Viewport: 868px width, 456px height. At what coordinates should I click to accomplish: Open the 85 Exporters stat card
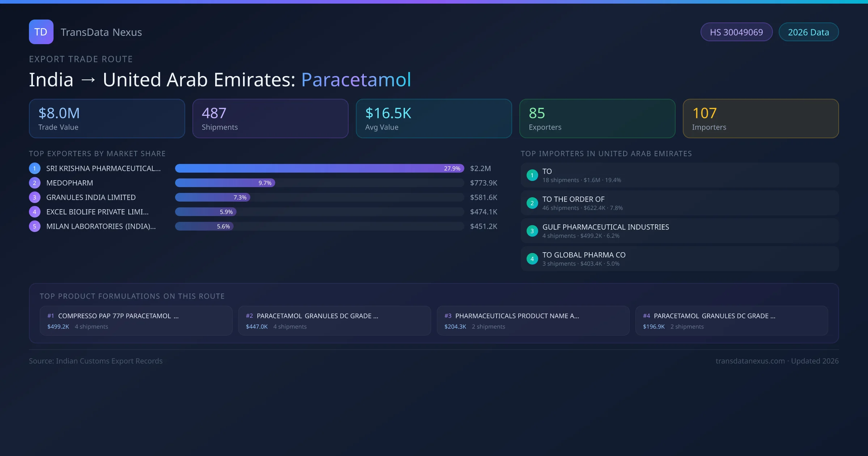point(597,118)
